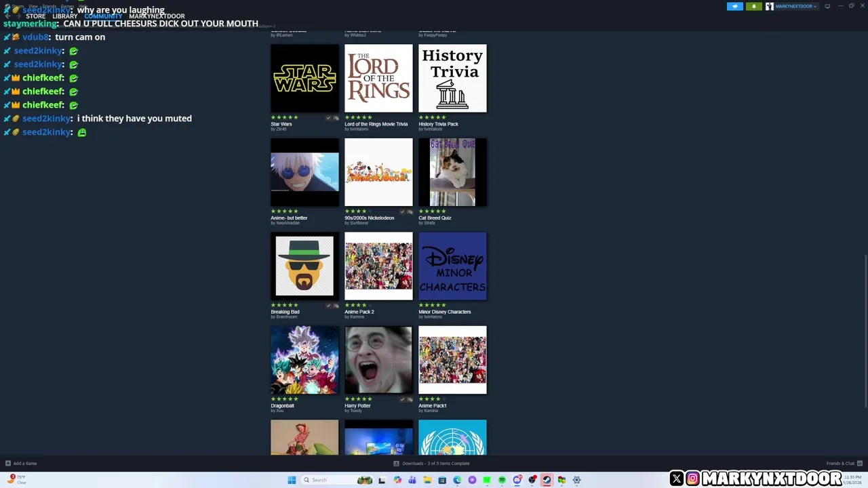This screenshot has height=488, width=868.
Task: Open the Disney Minor Characters thumbnail
Action: click(x=452, y=266)
